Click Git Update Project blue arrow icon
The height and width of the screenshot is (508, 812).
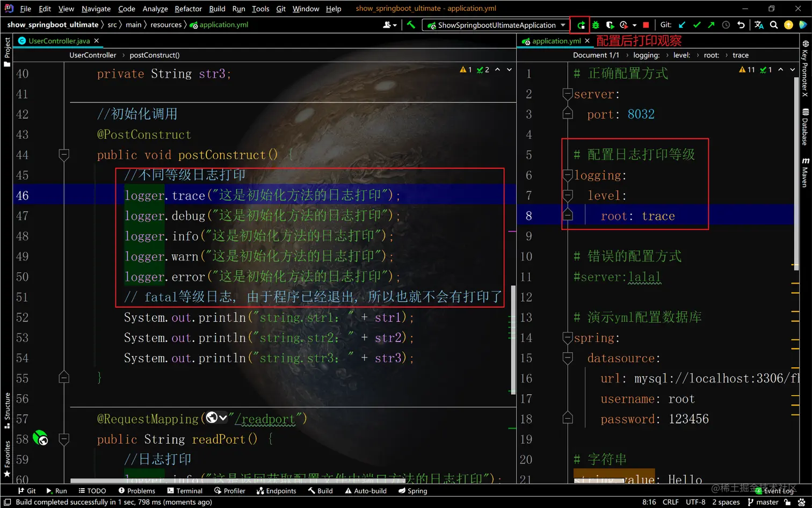(x=682, y=25)
